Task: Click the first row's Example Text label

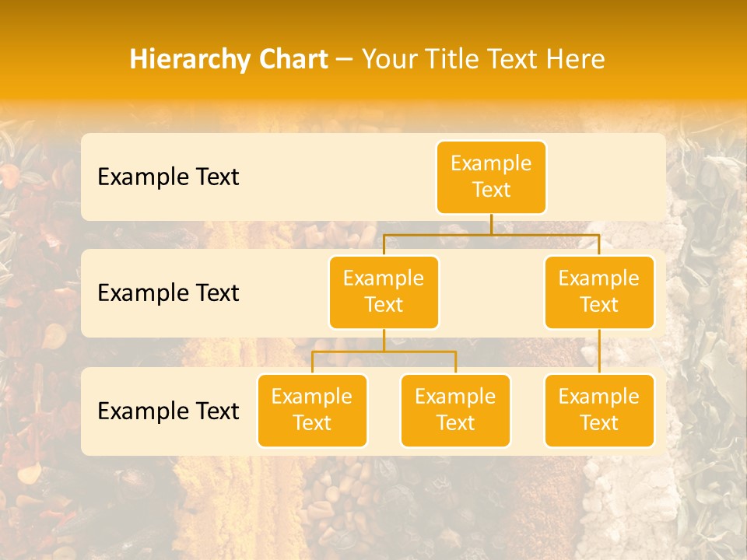Action: (168, 177)
